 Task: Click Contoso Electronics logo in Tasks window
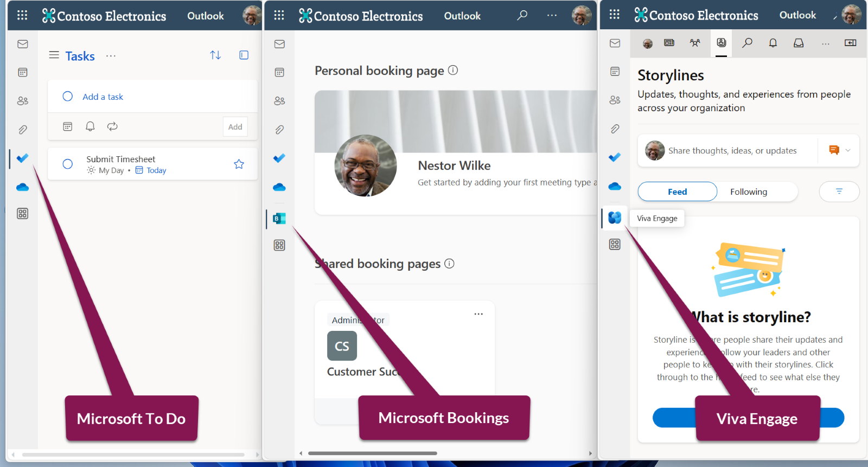click(104, 16)
